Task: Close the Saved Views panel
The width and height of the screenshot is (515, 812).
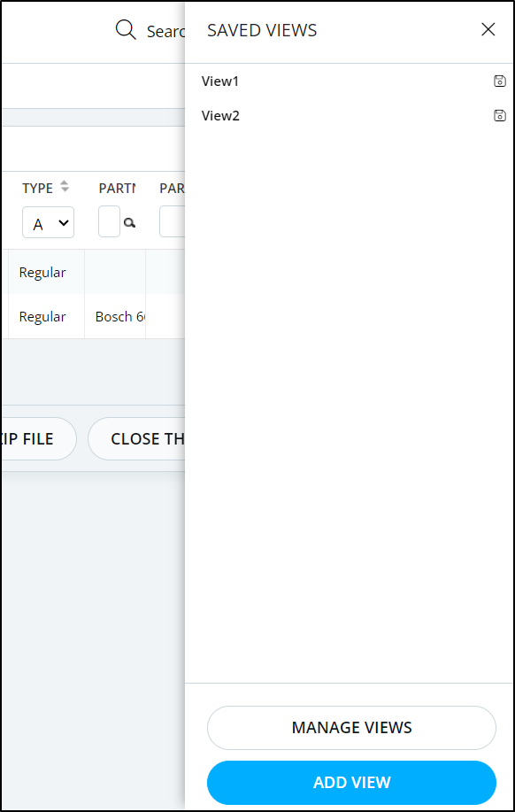Action: (x=488, y=29)
